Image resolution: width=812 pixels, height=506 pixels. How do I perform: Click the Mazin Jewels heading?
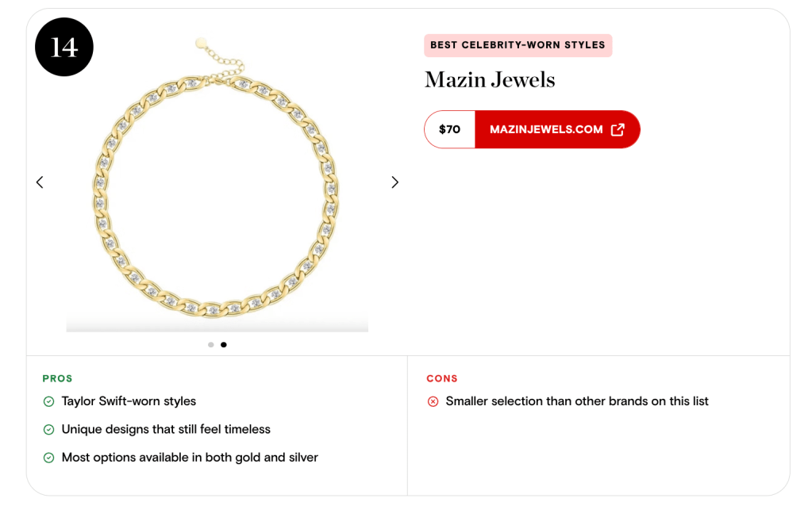click(490, 79)
